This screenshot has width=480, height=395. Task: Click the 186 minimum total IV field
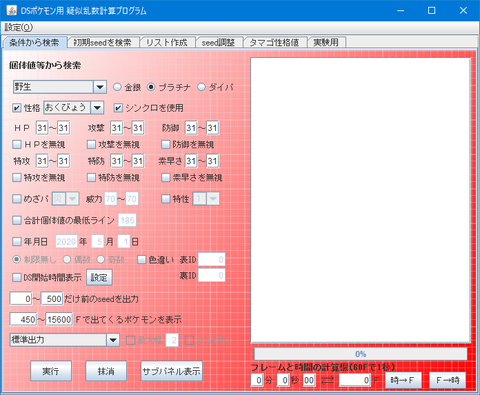(127, 220)
